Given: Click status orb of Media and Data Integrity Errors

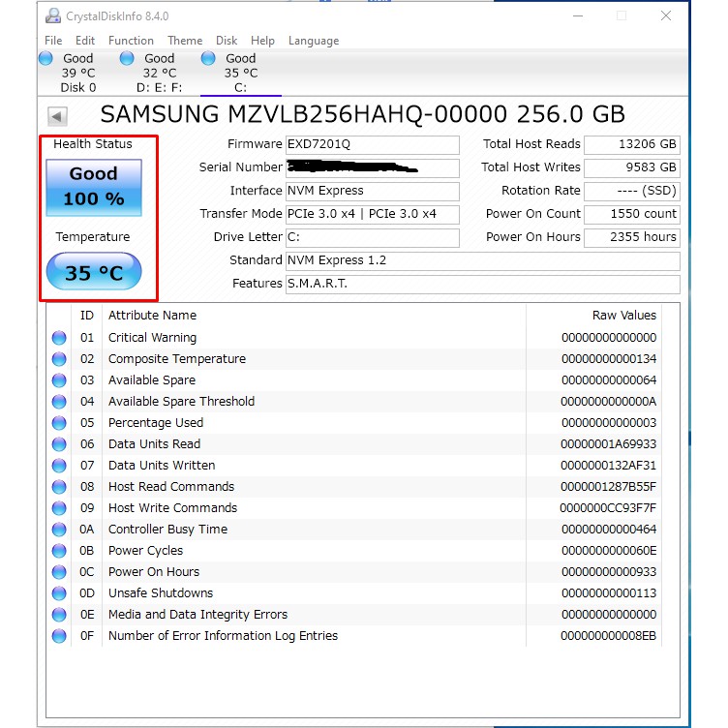Looking at the screenshot, I should tap(59, 615).
